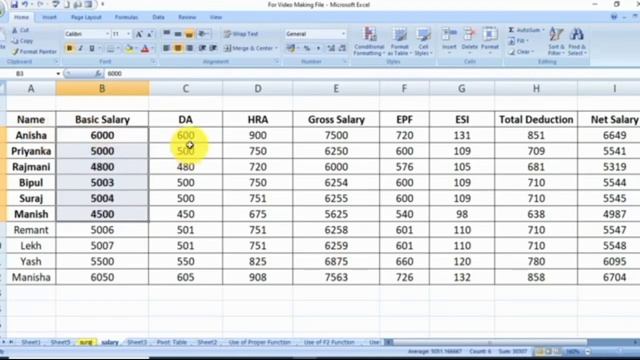Apply the Fill Color bucket
The width and height of the screenshot is (640, 360).
pos(129,49)
